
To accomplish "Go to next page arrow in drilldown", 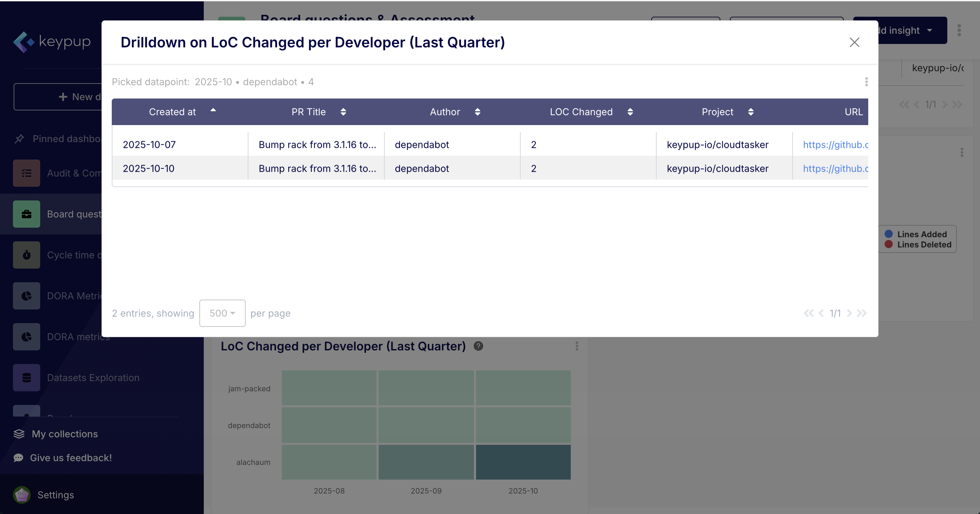I will (x=849, y=313).
